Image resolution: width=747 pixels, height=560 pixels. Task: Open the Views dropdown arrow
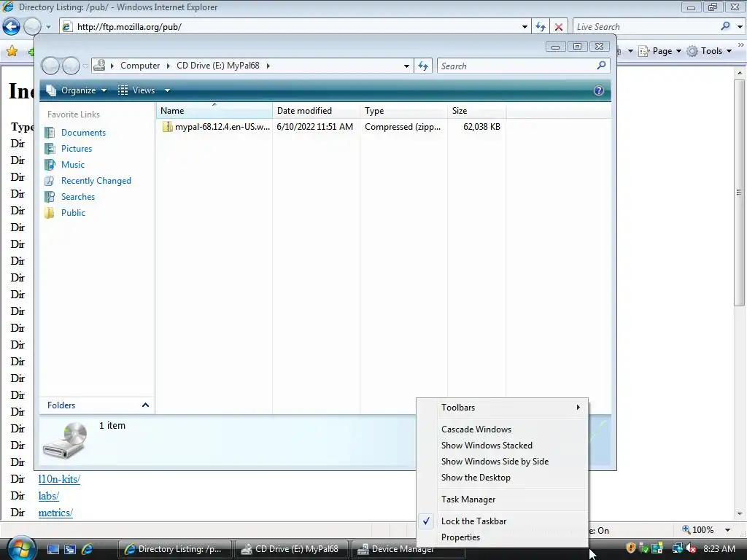point(167,90)
